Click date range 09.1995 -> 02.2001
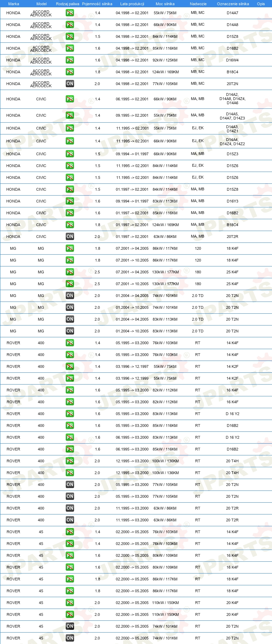Viewport: 272px width, 644px height. [132, 115]
